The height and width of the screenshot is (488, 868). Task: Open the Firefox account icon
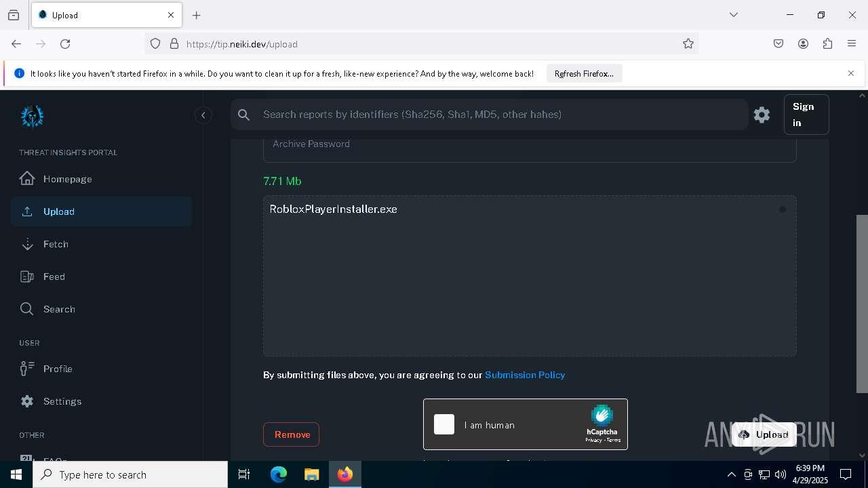point(803,43)
